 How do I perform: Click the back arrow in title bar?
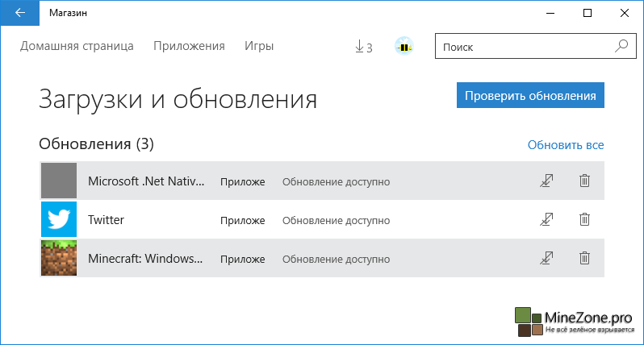click(20, 13)
